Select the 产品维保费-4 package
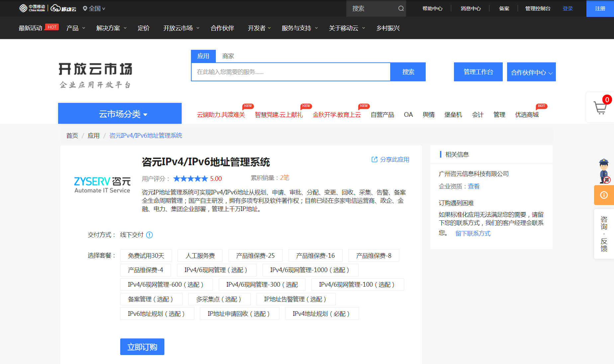614x364 pixels. [x=145, y=270]
